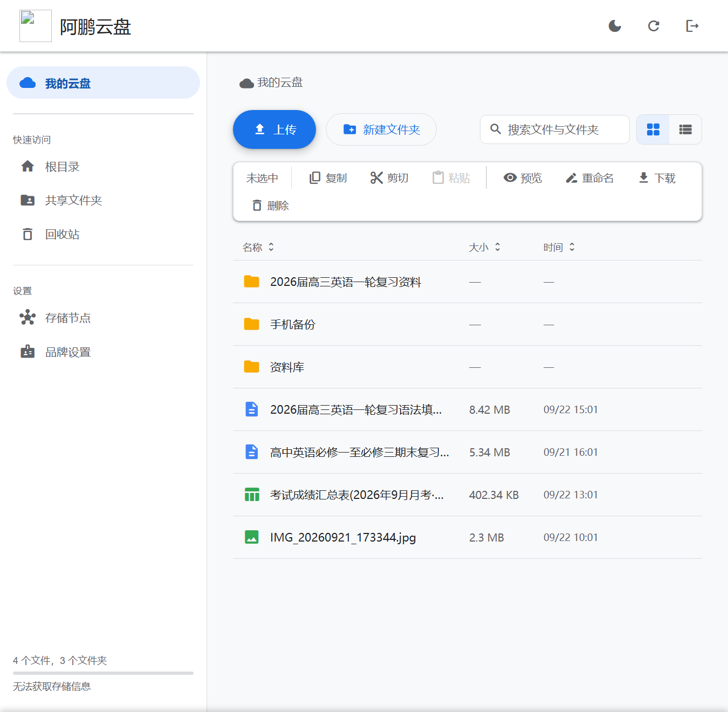Click 复制 in the action toolbar
The height and width of the screenshot is (712, 728).
pos(328,178)
